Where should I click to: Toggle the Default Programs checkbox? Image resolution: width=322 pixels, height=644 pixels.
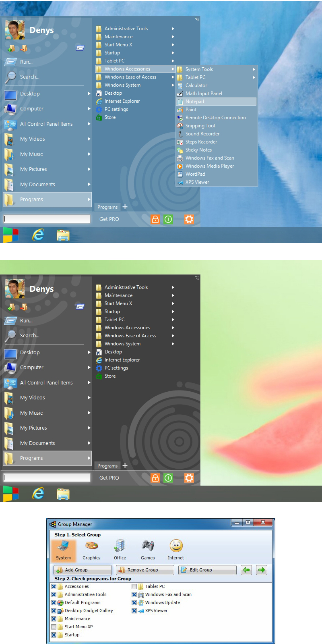coord(54,602)
